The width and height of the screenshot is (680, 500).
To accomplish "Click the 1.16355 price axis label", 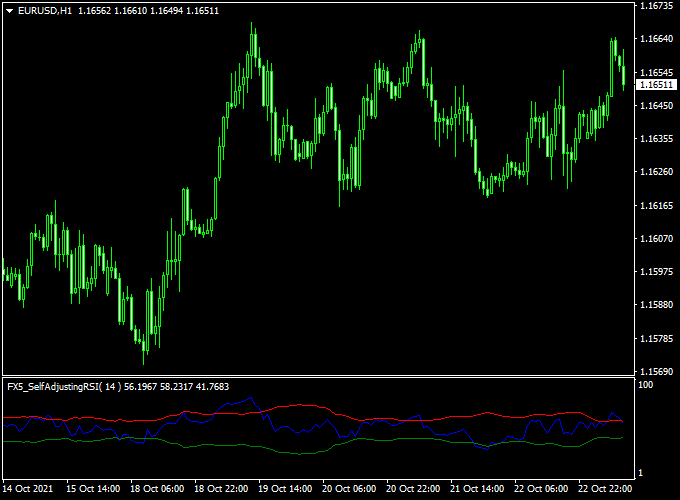I will pos(657,139).
